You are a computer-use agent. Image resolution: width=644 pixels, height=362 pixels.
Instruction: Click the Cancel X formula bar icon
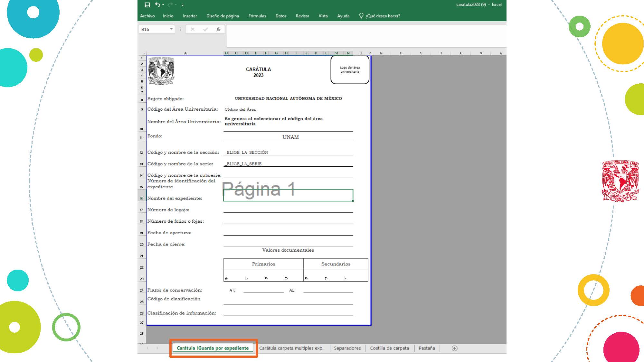[x=193, y=29]
